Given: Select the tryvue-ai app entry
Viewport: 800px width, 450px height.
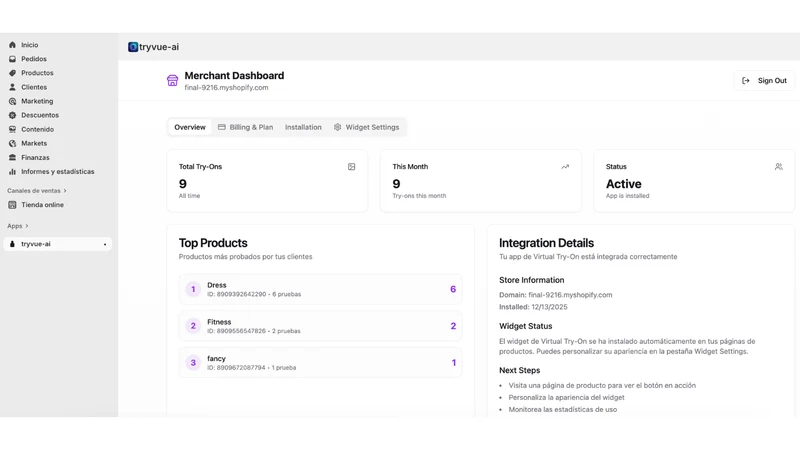Looking at the screenshot, I should click(58, 244).
